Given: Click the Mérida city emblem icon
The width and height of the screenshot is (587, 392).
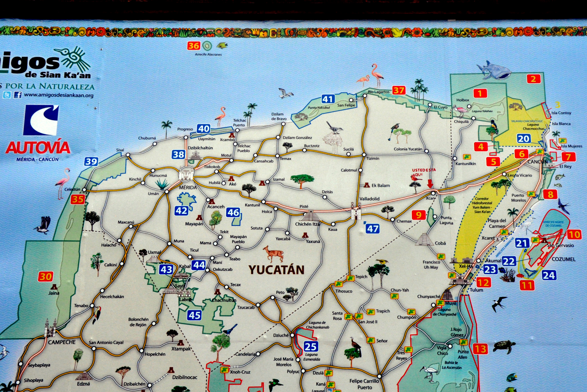Looking at the screenshot, I should (x=186, y=174).
